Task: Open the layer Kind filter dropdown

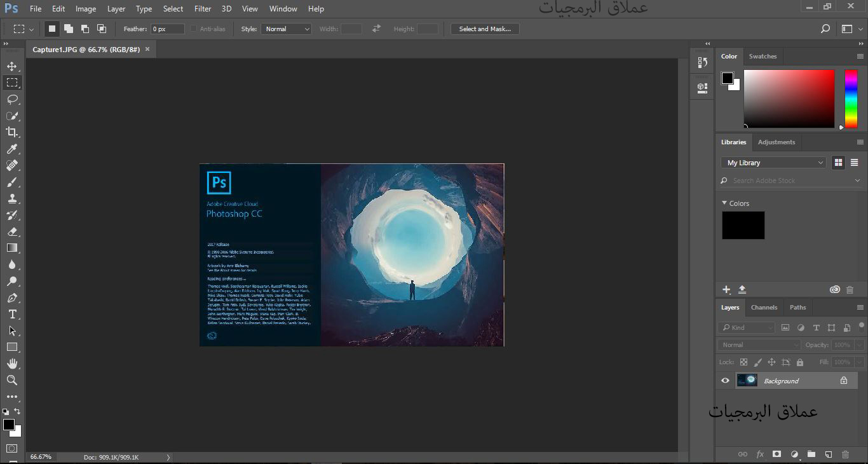Action: [747, 328]
